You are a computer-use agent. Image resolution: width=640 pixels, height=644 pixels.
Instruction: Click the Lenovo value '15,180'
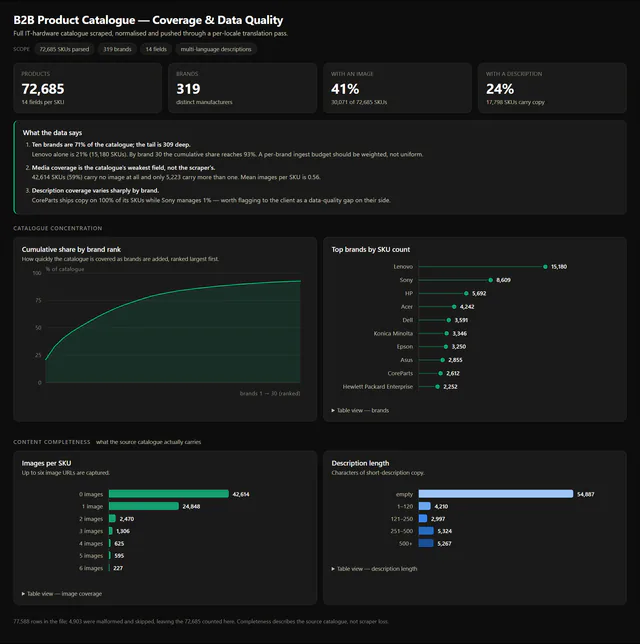[x=559, y=267]
